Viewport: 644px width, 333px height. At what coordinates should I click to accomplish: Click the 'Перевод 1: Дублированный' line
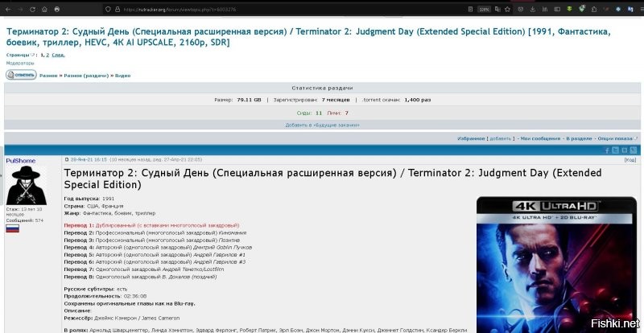click(x=151, y=225)
